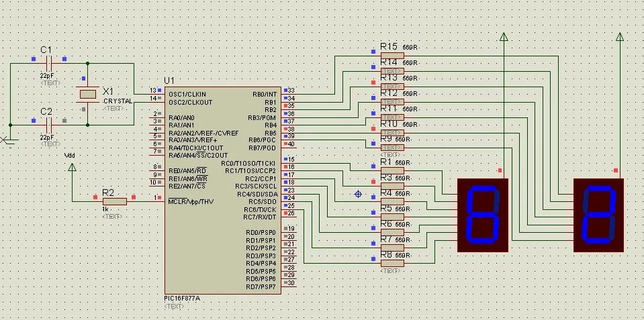644x320 pixels.
Task: Click pin number 40 on U1
Action: point(291,144)
